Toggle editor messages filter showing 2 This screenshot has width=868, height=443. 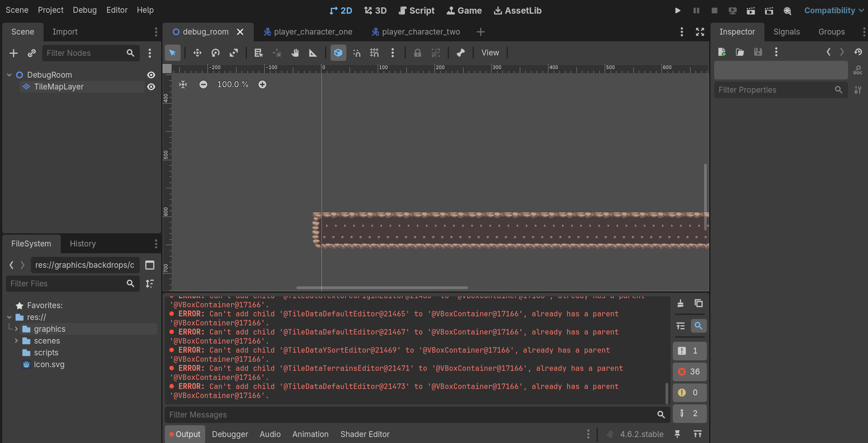(690, 413)
